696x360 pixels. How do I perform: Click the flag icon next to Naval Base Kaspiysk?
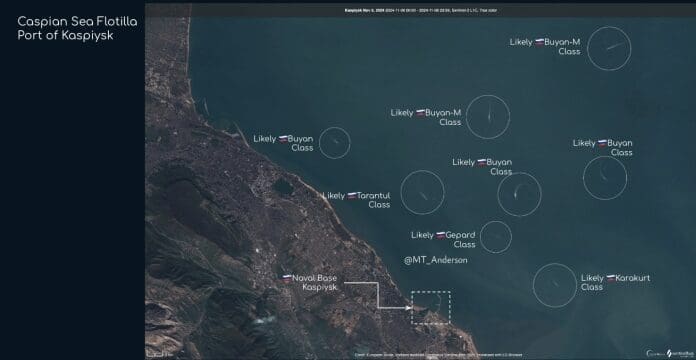(x=287, y=278)
